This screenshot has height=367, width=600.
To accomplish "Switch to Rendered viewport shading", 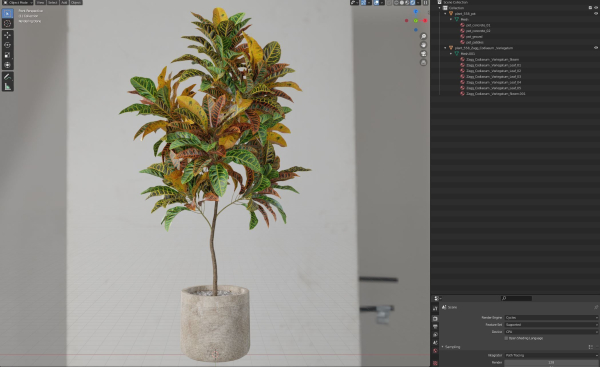I will 412,3.
